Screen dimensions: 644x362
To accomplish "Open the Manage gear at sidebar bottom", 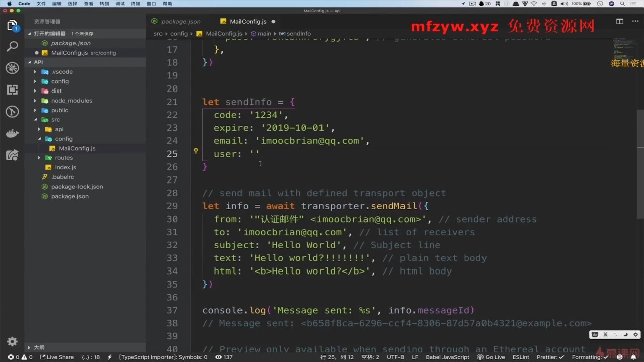I will 12,341.
